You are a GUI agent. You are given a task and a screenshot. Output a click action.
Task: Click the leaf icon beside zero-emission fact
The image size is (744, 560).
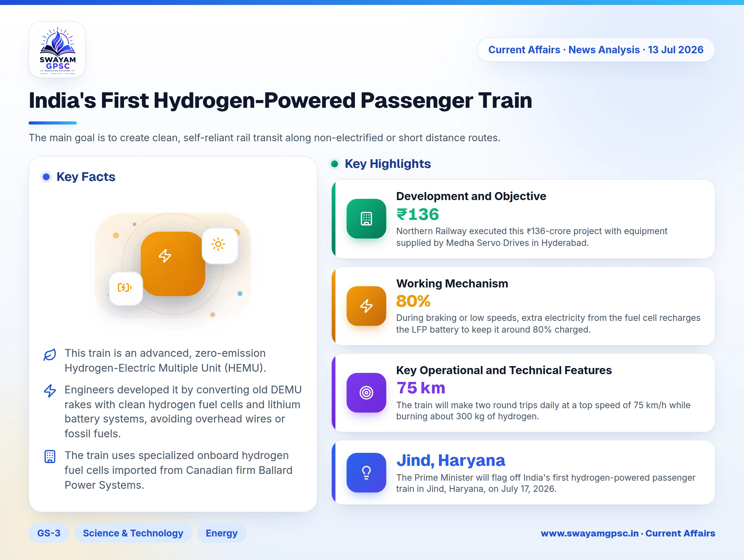point(50,354)
